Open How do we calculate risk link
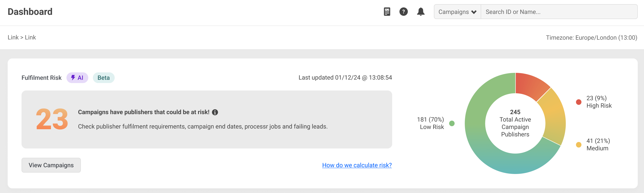 357,165
